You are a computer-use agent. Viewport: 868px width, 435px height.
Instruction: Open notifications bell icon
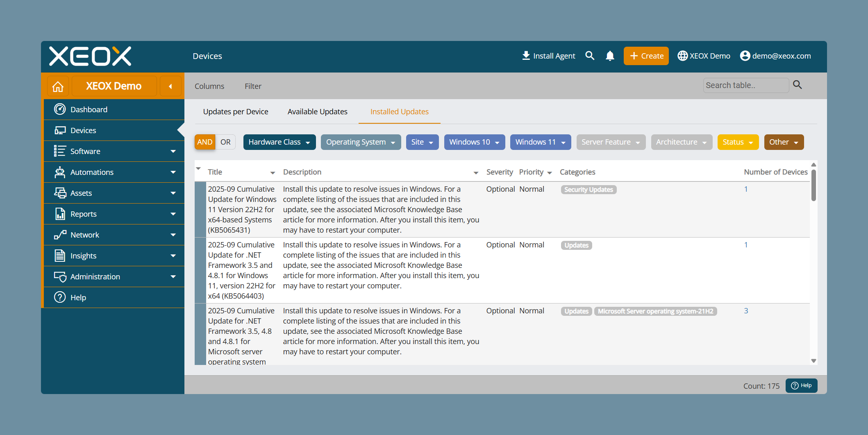[x=610, y=56]
